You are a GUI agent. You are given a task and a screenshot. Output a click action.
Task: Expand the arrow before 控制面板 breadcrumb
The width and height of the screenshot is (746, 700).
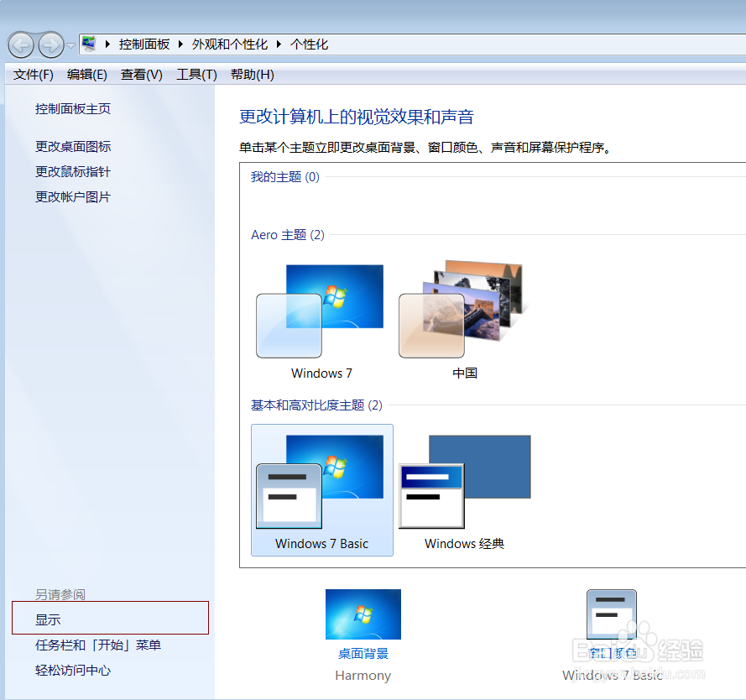[x=107, y=44]
